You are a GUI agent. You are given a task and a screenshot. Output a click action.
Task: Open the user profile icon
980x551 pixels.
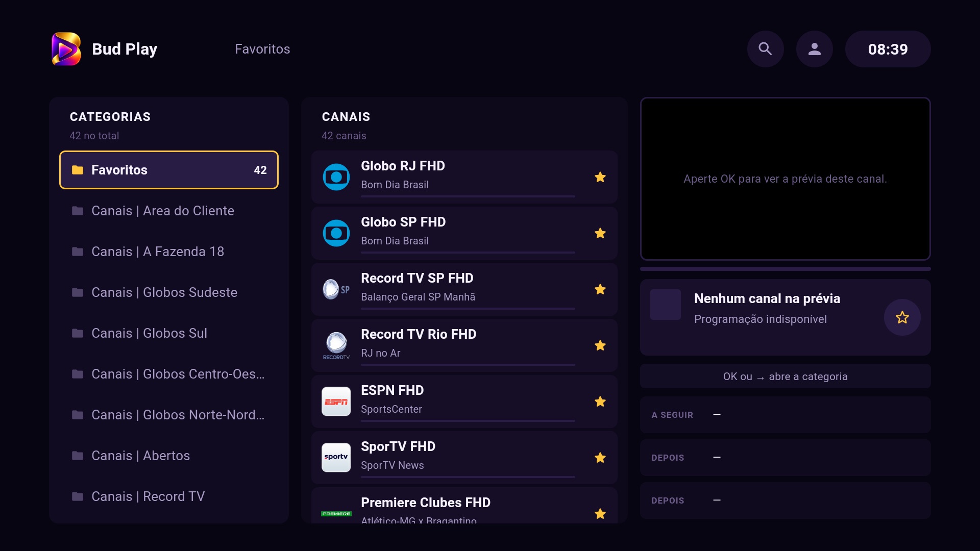[815, 49]
